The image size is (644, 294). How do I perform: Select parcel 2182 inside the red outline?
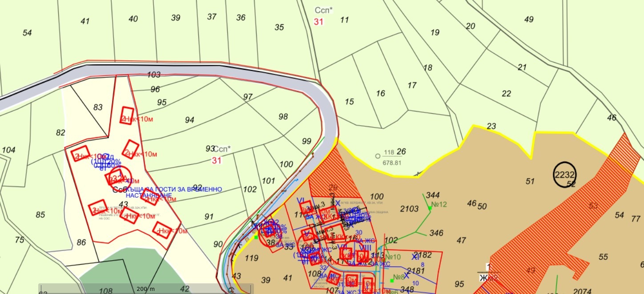click(422, 255)
